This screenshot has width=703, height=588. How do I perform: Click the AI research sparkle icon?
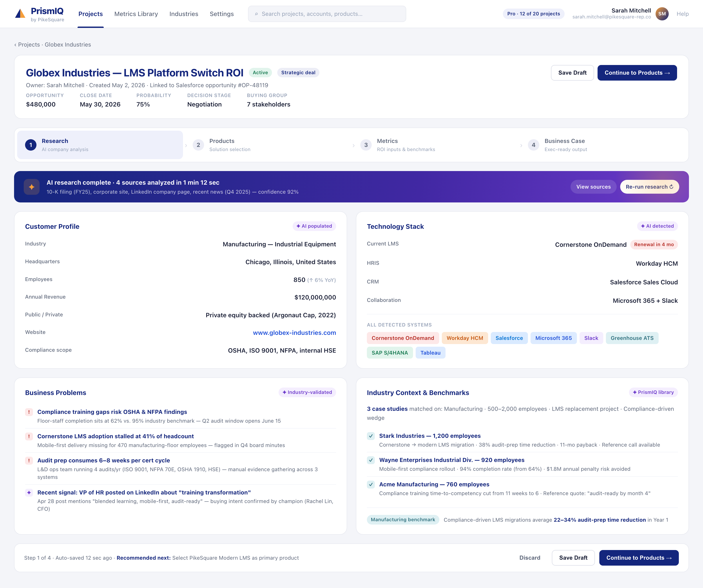[x=31, y=187]
